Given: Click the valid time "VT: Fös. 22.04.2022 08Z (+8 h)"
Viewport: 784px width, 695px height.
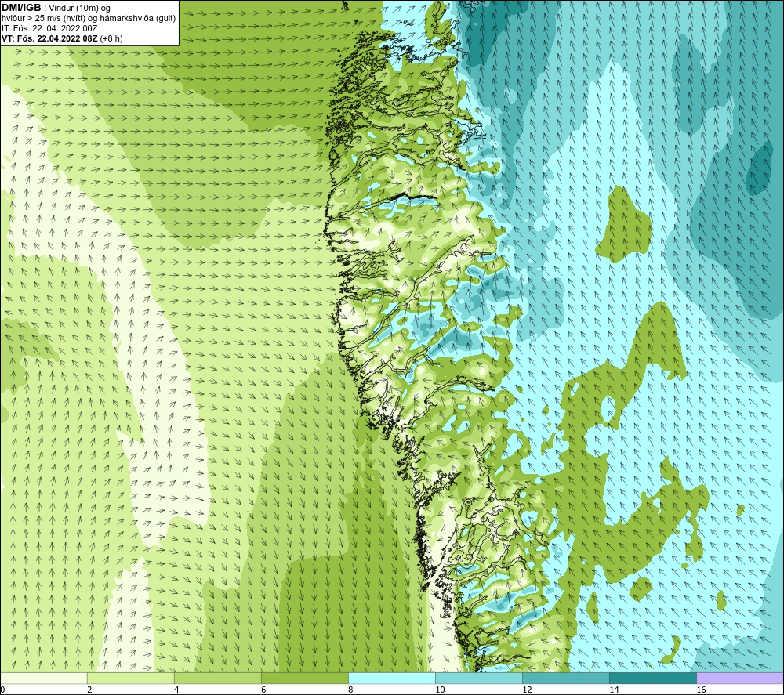Looking at the screenshot, I should (62, 38).
